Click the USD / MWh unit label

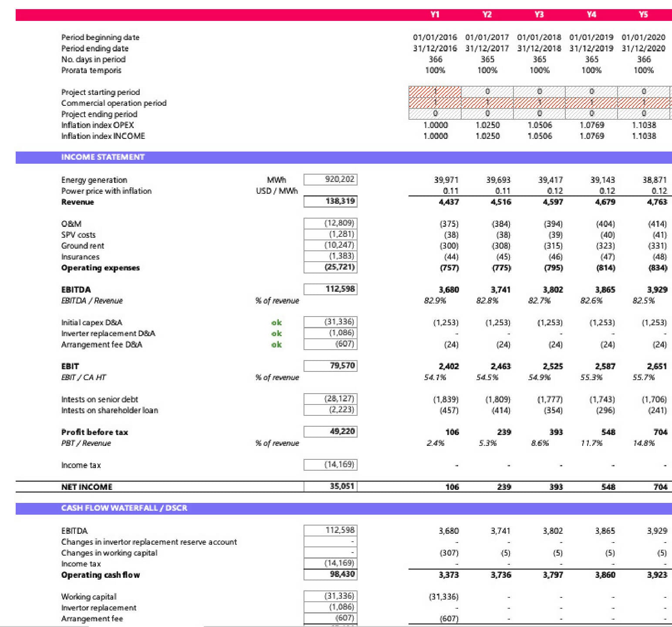pyautogui.click(x=277, y=191)
